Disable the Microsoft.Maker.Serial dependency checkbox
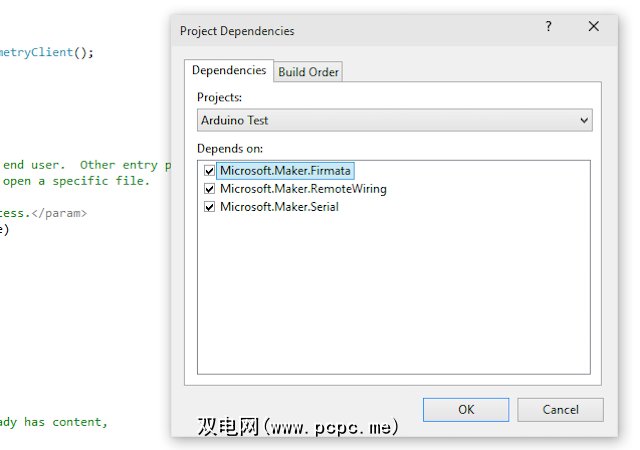Screen dimensions: 640x450 tap(210, 207)
